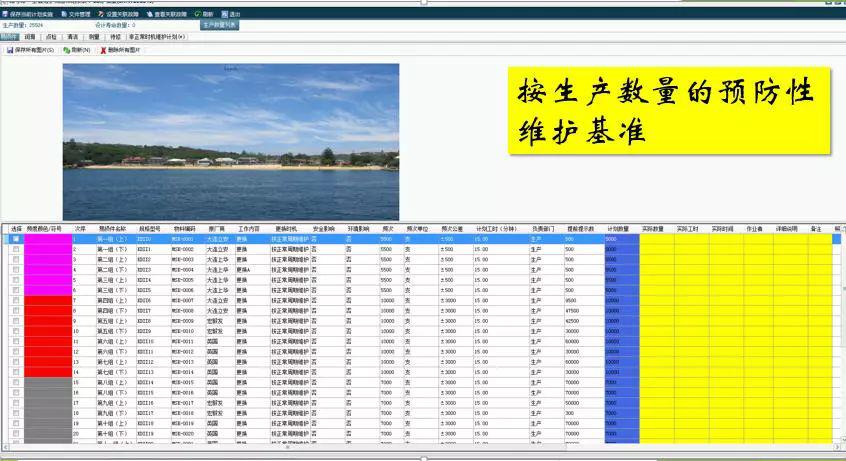Tick the checkbox in row 7

(x=16, y=300)
